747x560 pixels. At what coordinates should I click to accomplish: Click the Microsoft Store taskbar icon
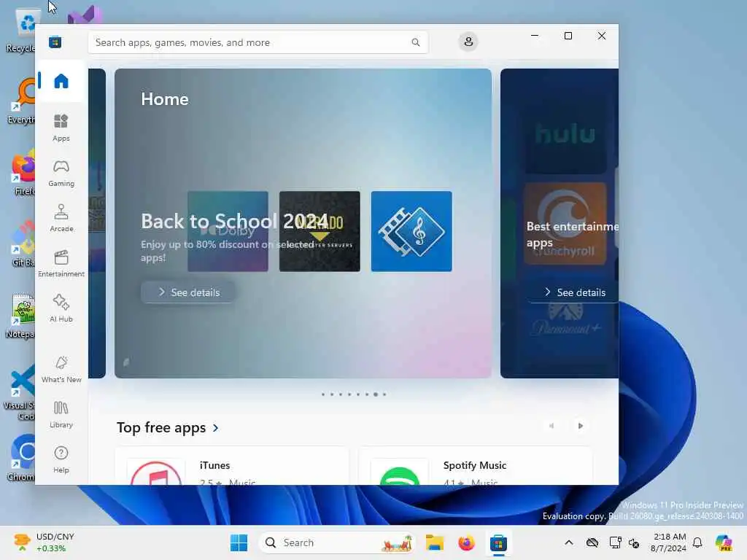coord(498,542)
